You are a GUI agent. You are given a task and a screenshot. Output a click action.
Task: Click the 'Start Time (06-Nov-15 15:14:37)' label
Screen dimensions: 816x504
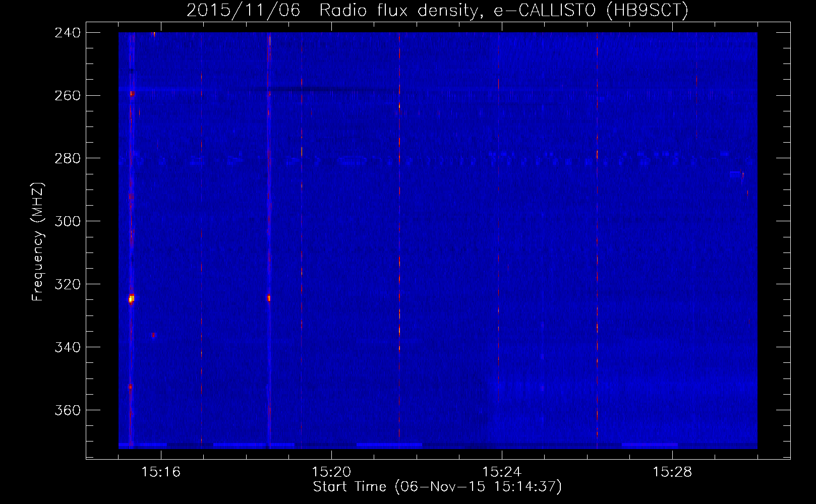437,487
